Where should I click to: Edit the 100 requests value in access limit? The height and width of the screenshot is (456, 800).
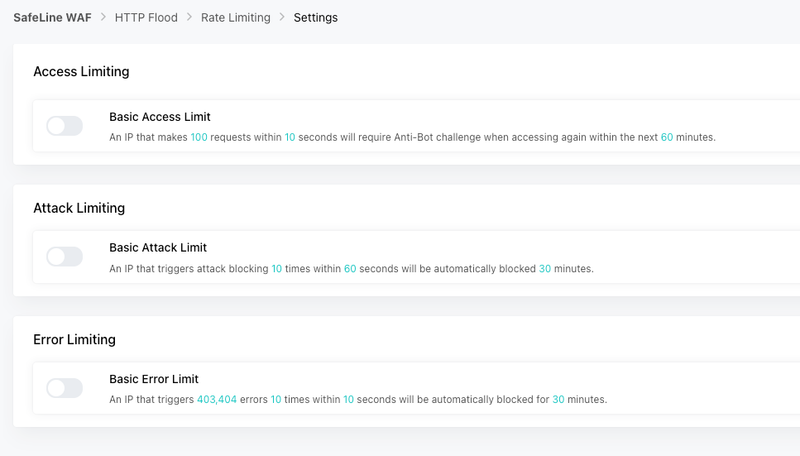(199, 137)
